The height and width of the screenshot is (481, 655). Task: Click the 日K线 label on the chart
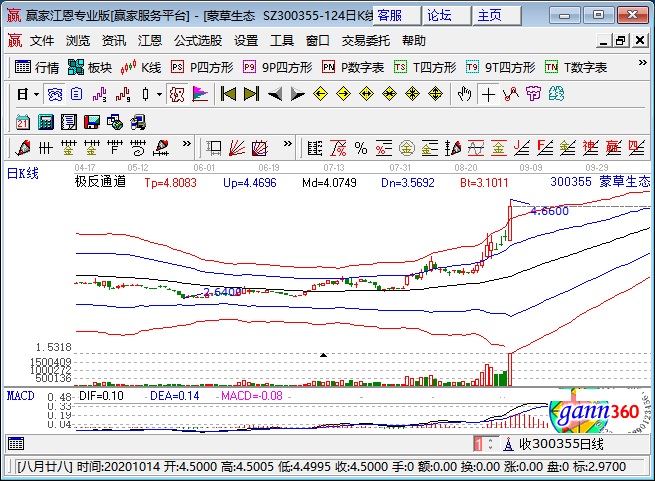tap(23, 173)
